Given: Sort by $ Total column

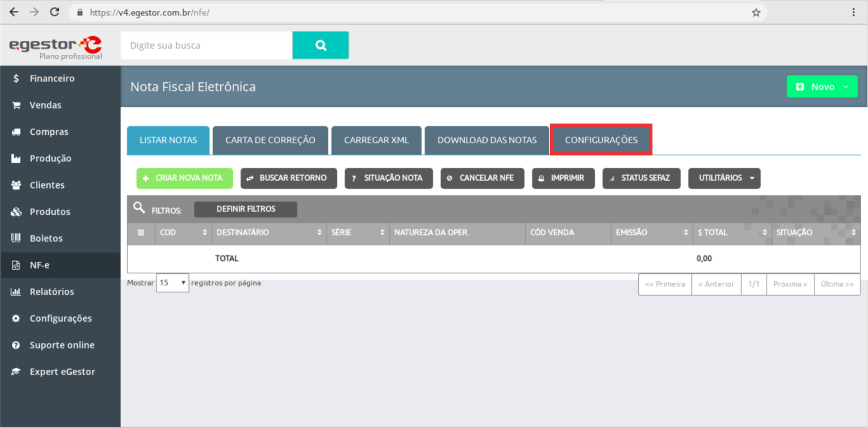Looking at the screenshot, I should 732,233.
